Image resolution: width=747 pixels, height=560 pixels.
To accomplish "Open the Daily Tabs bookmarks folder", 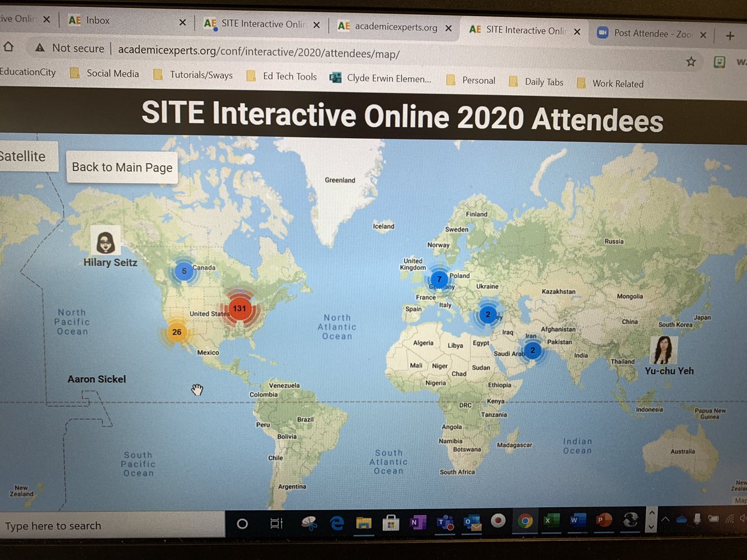I will click(x=536, y=82).
